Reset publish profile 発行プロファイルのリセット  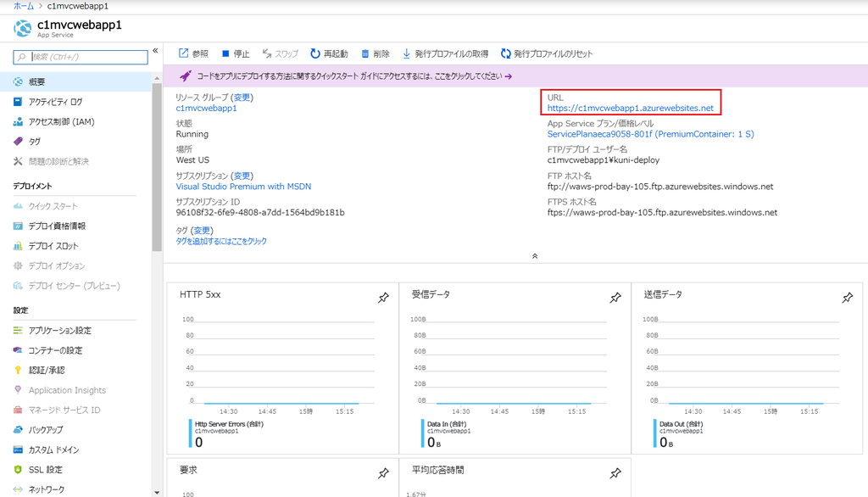[547, 53]
